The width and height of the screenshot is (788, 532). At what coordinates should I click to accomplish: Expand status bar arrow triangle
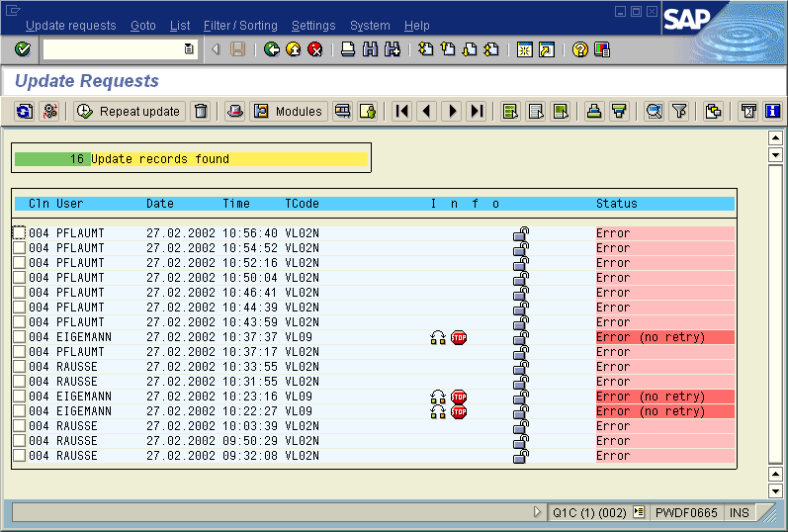[537, 512]
